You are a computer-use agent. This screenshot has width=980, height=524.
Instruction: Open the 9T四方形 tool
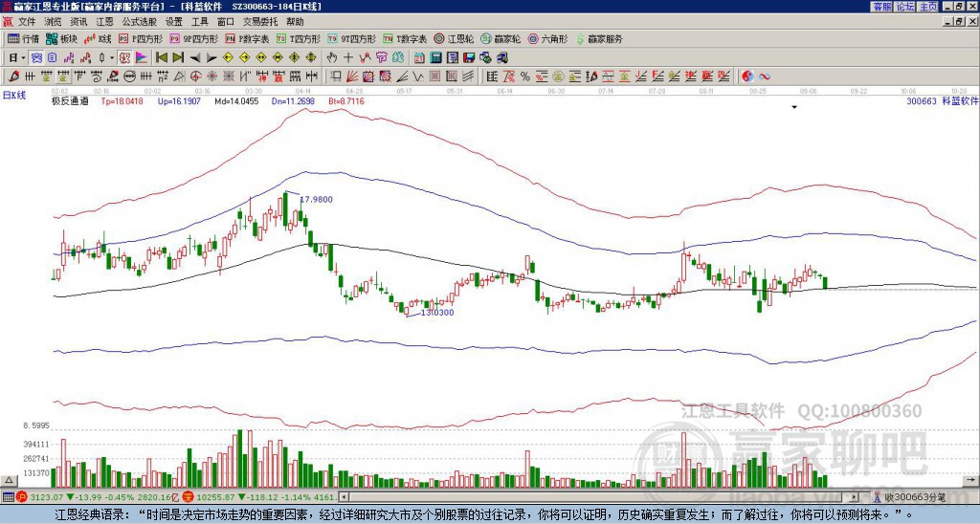351,38
